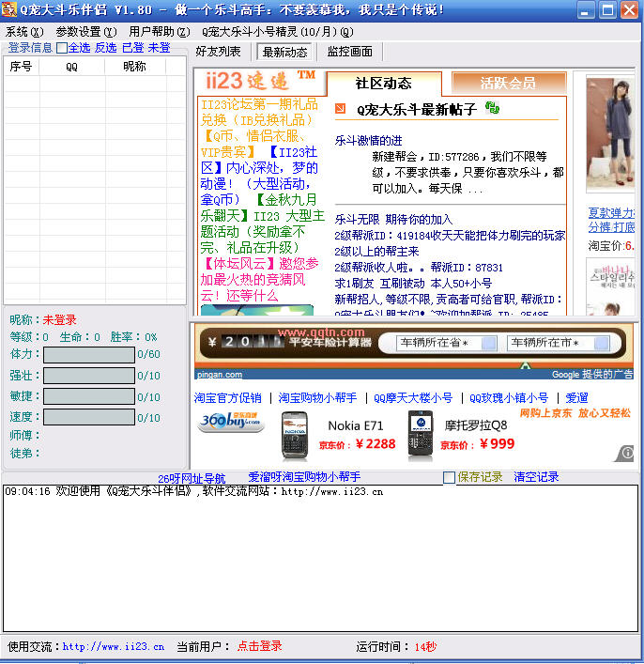The image size is (644, 664).
Task: Open the 车辆所在市 dropdown
Action: coord(558,343)
